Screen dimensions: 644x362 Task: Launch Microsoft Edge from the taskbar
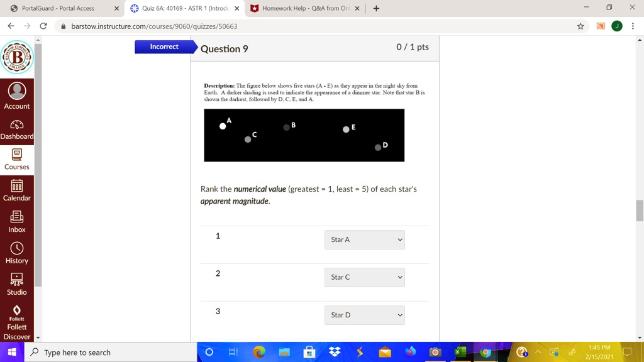click(259, 352)
